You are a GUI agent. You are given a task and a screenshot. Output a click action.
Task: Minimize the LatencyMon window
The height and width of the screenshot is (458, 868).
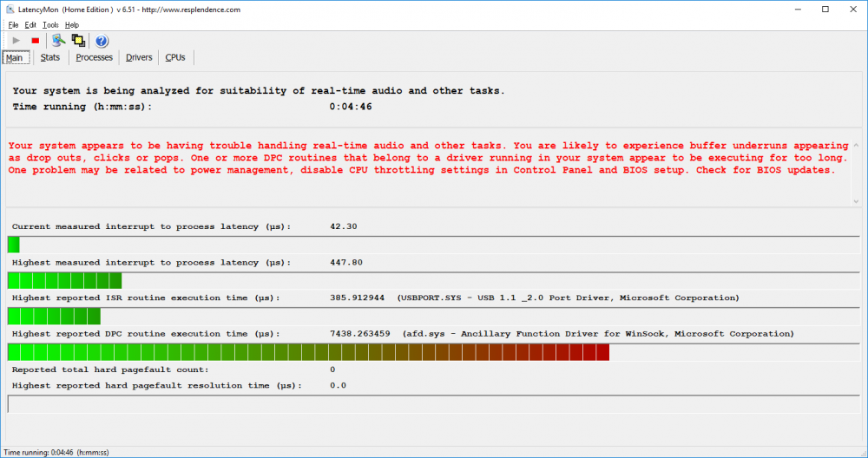(799, 10)
